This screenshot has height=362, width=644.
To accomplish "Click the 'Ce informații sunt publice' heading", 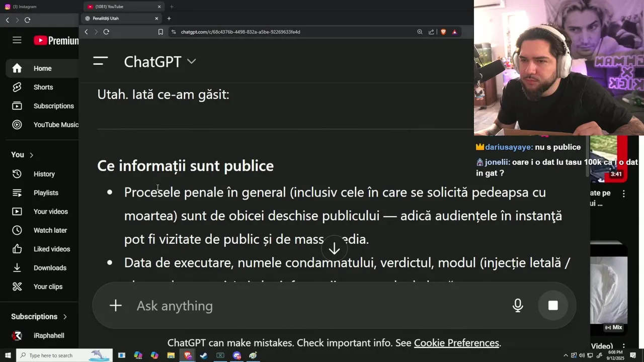I will click(185, 166).
